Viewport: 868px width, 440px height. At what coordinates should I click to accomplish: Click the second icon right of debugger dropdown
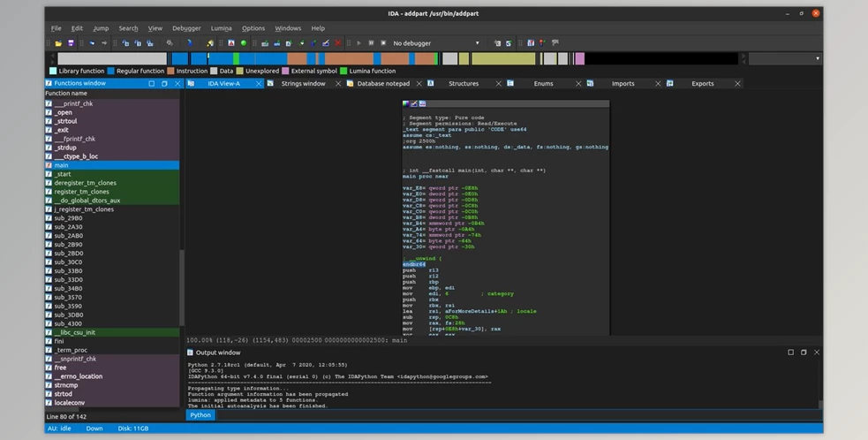pos(509,43)
